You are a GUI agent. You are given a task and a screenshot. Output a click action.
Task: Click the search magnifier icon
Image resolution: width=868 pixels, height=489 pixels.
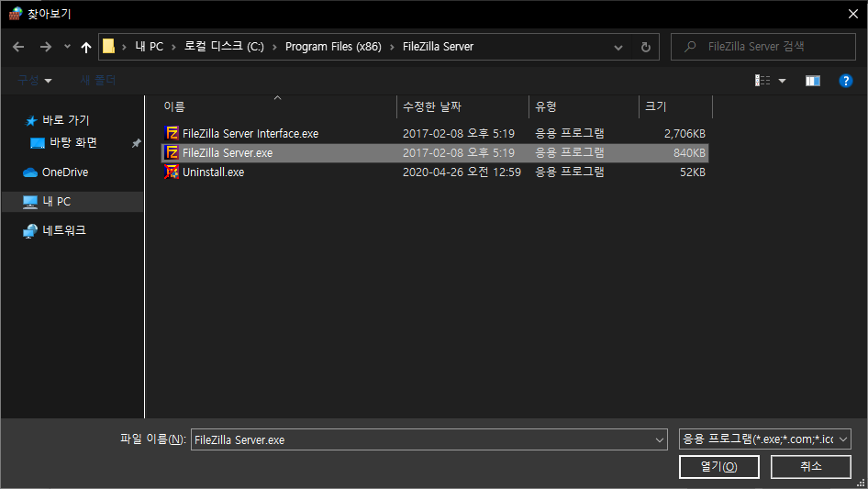(x=690, y=47)
